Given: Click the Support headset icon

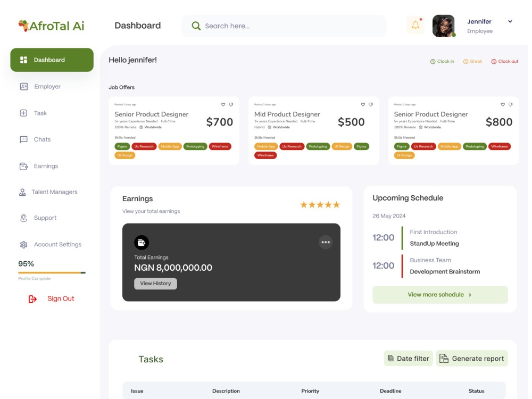Looking at the screenshot, I should point(23,218).
